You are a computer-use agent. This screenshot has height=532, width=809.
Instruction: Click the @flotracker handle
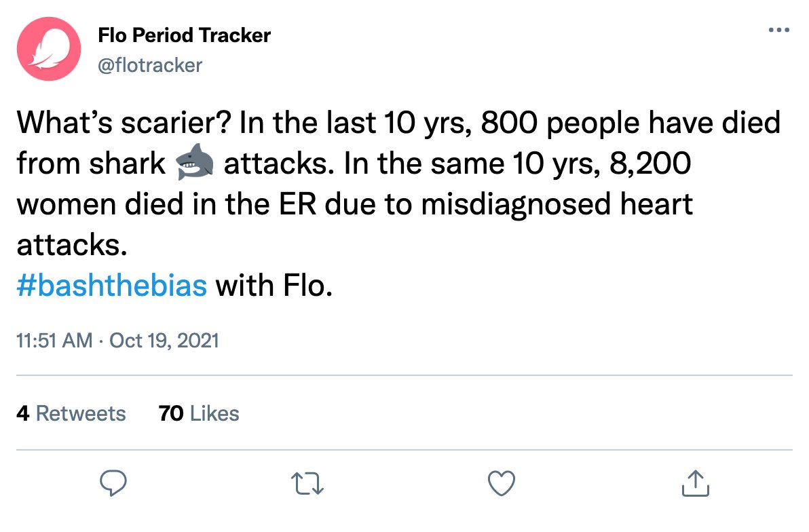(x=149, y=66)
